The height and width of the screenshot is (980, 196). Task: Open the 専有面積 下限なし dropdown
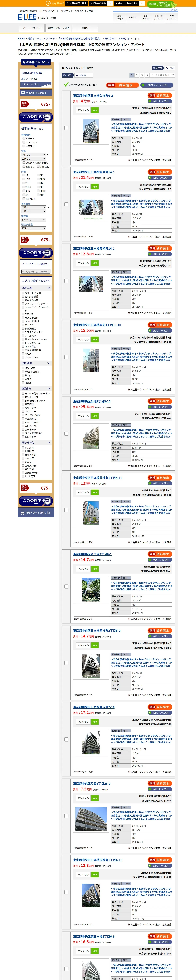click(33, 207)
